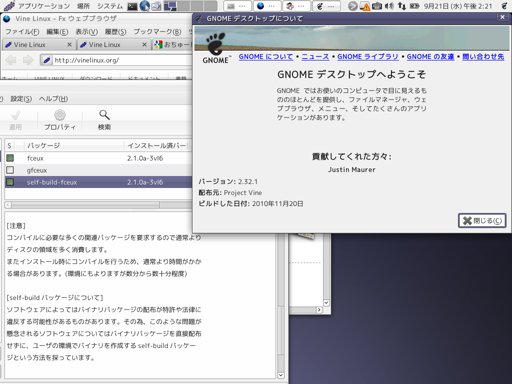Click the browser forward arrow button

point(28,60)
